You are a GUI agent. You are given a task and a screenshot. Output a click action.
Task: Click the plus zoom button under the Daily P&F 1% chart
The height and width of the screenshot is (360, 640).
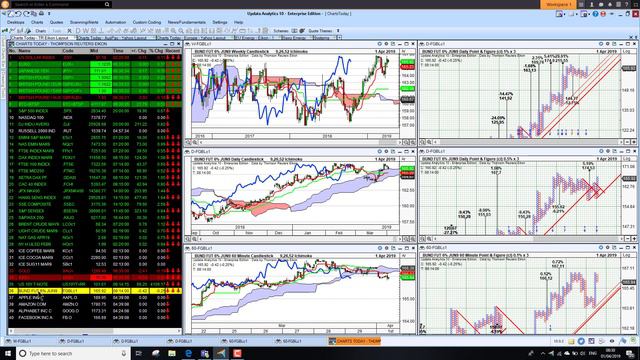633,142
